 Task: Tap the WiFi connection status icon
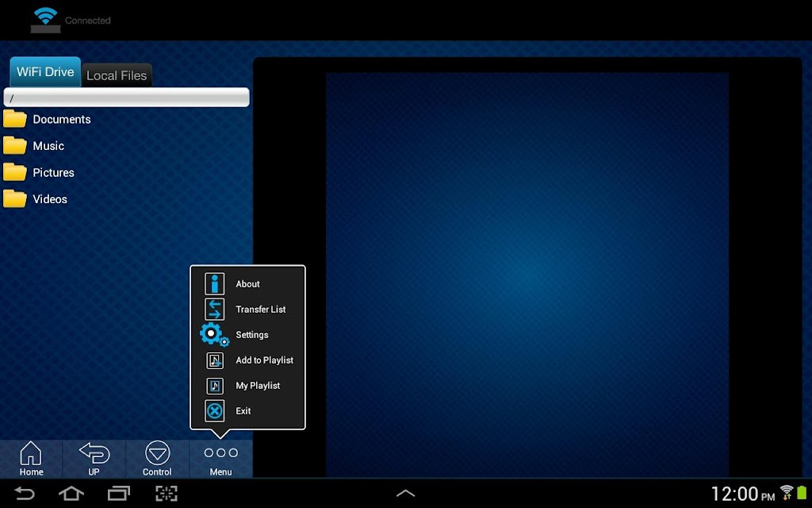(45, 20)
